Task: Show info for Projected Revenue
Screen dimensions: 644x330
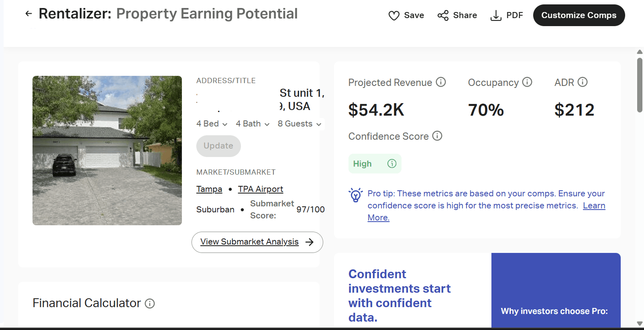Action: tap(441, 82)
